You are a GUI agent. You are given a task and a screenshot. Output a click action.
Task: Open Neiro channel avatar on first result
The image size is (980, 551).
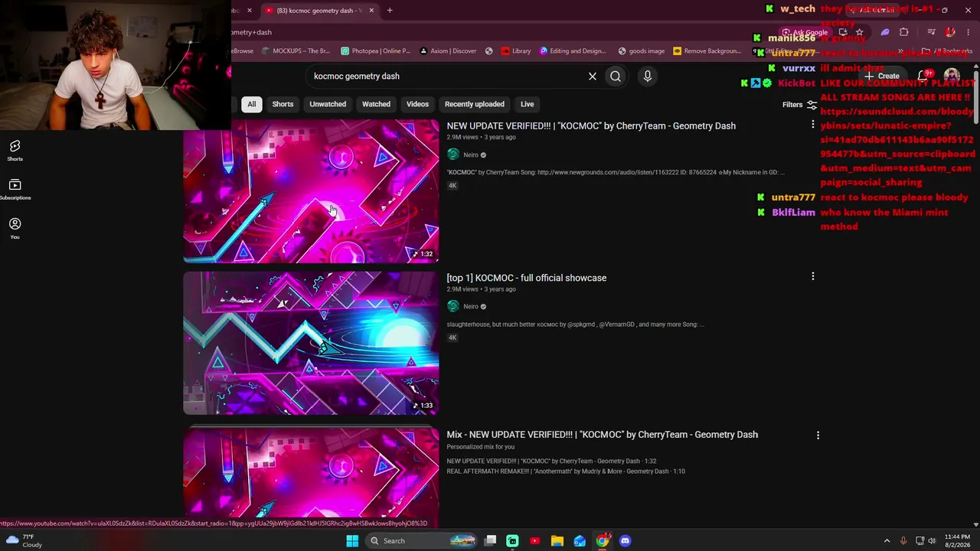click(x=453, y=155)
